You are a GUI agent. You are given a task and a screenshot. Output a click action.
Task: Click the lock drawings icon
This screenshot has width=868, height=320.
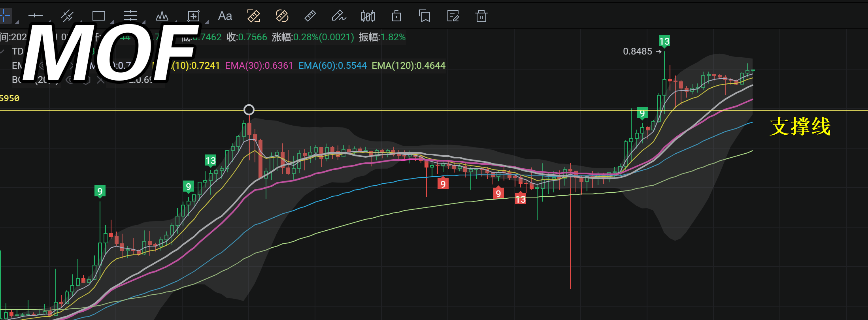click(x=396, y=16)
